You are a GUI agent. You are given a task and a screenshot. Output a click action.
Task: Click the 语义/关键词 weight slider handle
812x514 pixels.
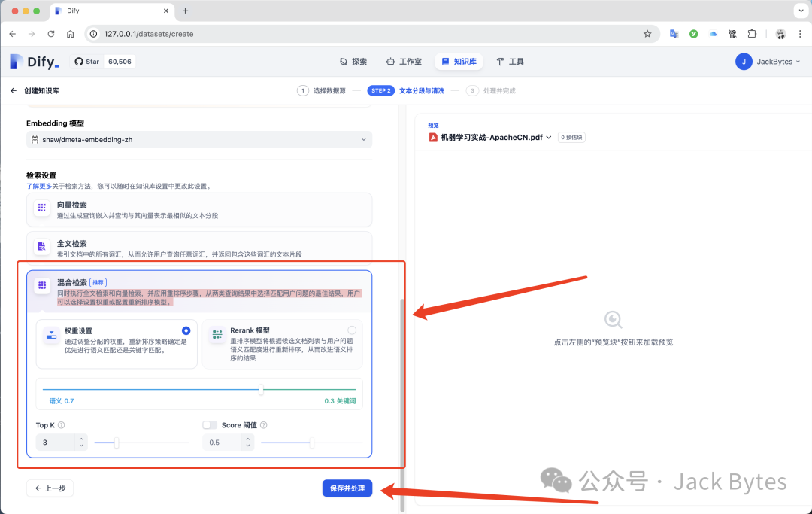[x=261, y=390]
